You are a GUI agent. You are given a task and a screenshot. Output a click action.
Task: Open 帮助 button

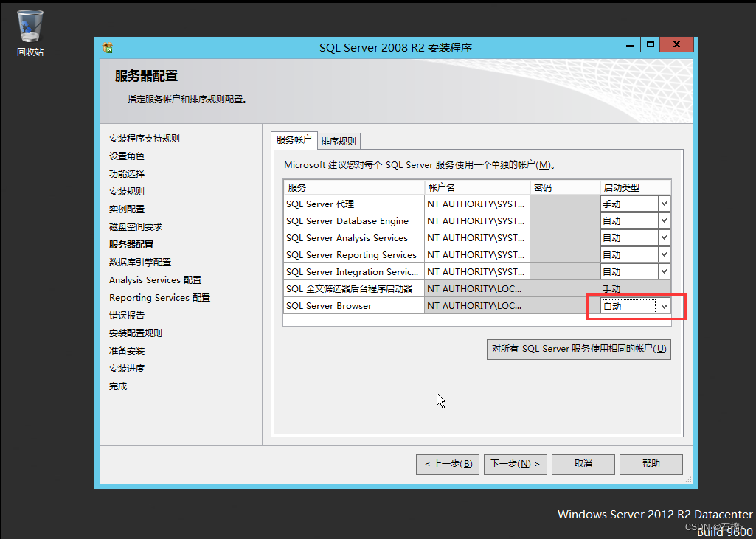pos(651,464)
